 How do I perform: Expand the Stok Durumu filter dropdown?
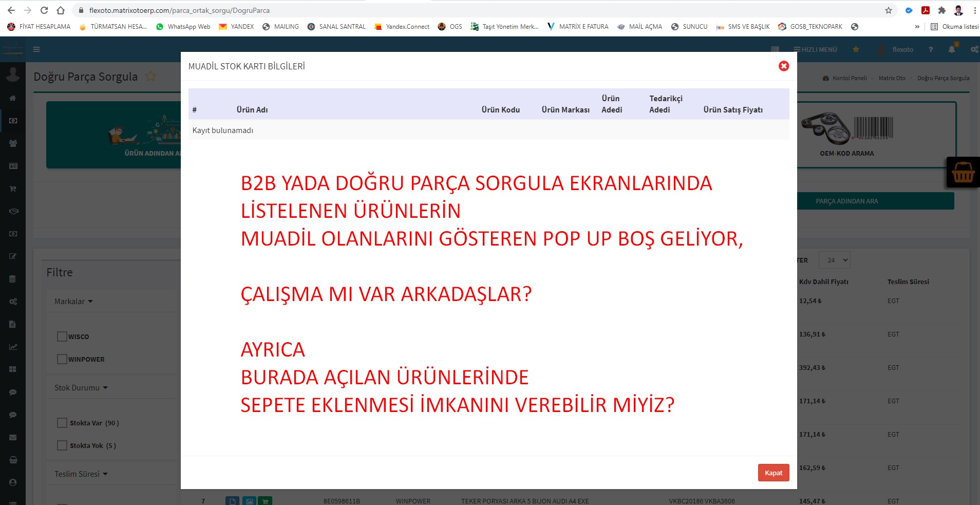[x=81, y=388]
